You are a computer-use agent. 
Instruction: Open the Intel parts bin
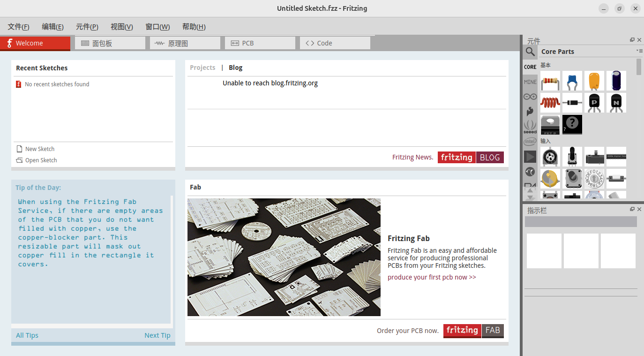point(530,141)
